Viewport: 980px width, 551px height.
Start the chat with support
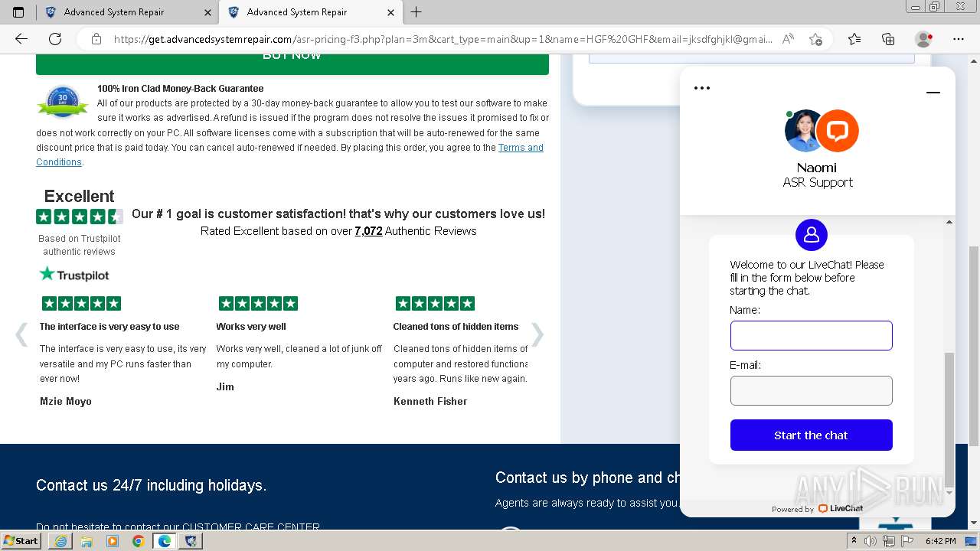point(812,435)
